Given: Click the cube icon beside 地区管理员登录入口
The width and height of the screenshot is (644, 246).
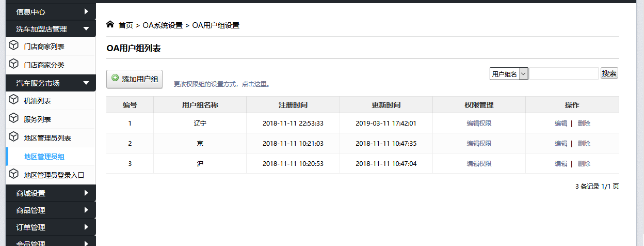Looking at the screenshot, I should click(13, 175).
